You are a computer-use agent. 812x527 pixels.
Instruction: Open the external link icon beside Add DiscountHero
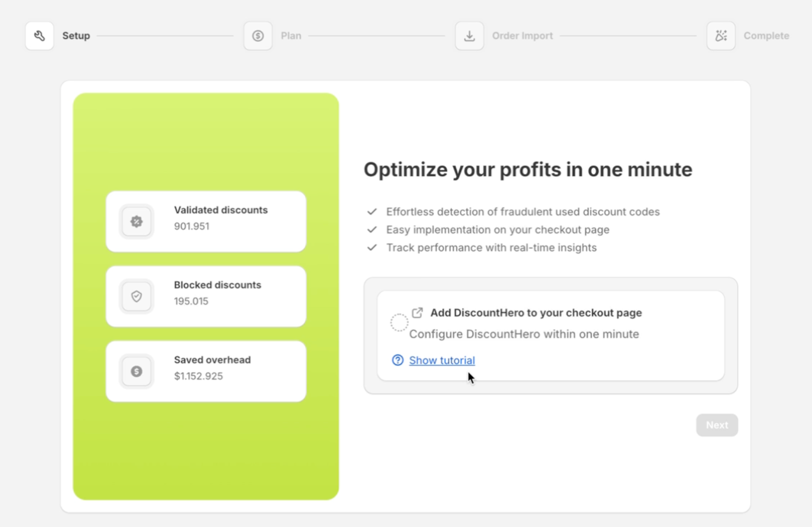[x=417, y=313]
